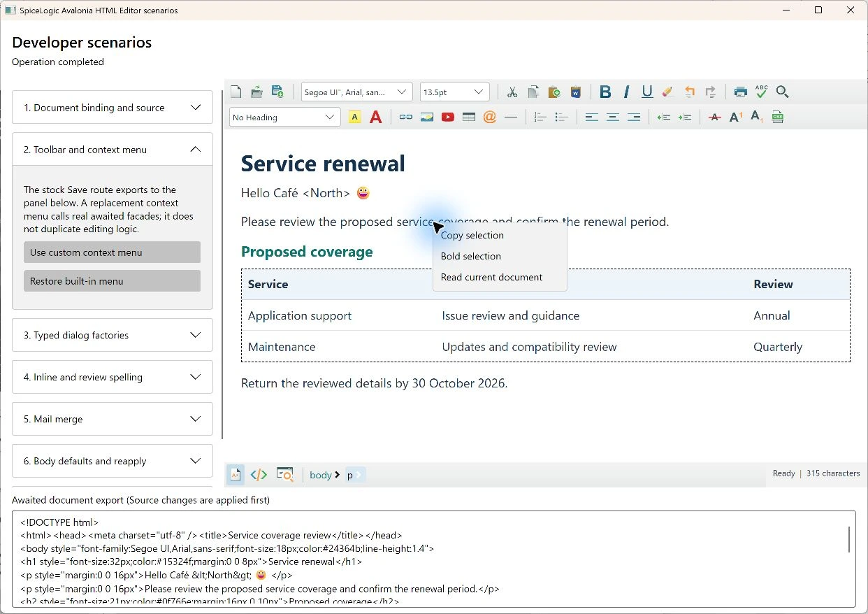This screenshot has width=868, height=614.
Task: Choose Bold selection in context menu
Action: 500,256
